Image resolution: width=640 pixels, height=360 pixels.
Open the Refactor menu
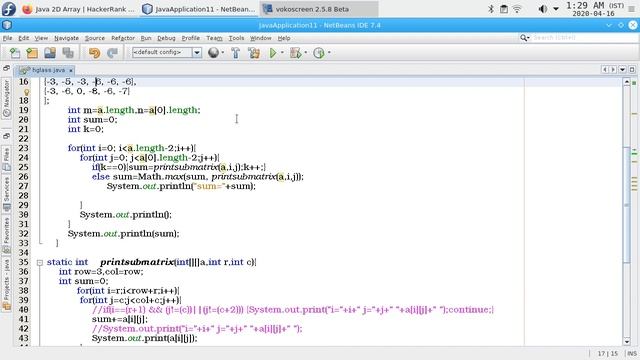[x=123, y=38]
